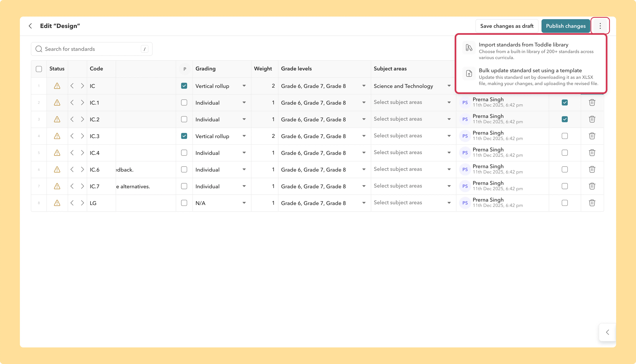Delete the IC.2 standard row
This screenshot has width=636, height=364.
592,119
